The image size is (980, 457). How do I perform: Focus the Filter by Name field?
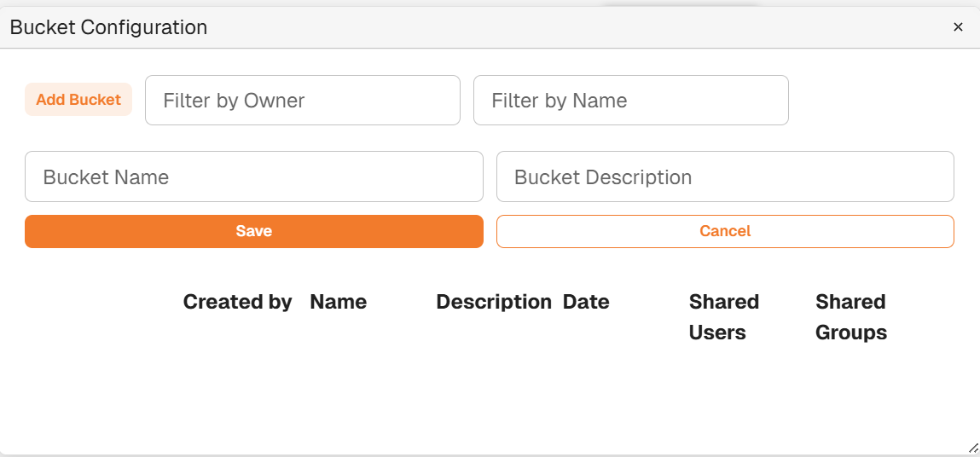click(630, 101)
